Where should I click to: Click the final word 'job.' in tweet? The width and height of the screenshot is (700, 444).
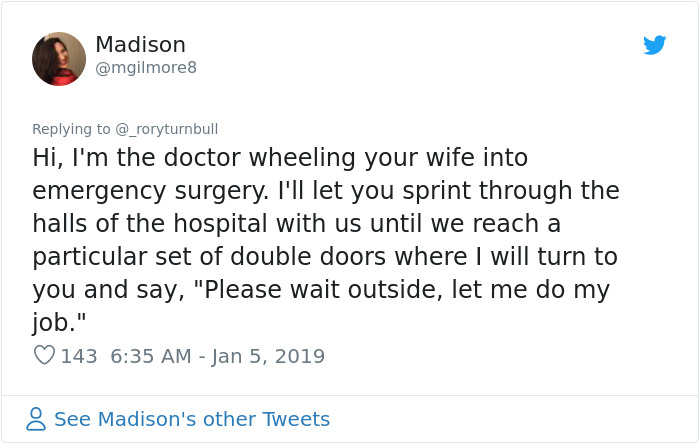(55, 322)
